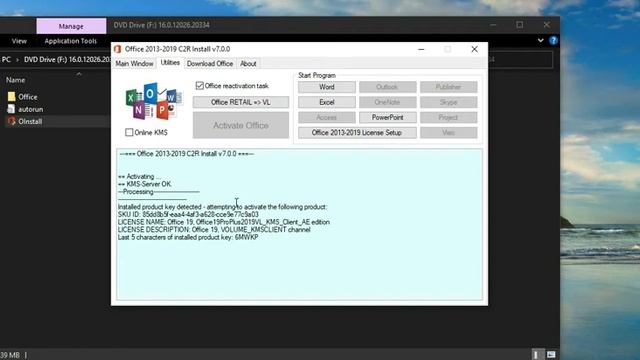Launch PowerPoint from Start Program

[387, 117]
